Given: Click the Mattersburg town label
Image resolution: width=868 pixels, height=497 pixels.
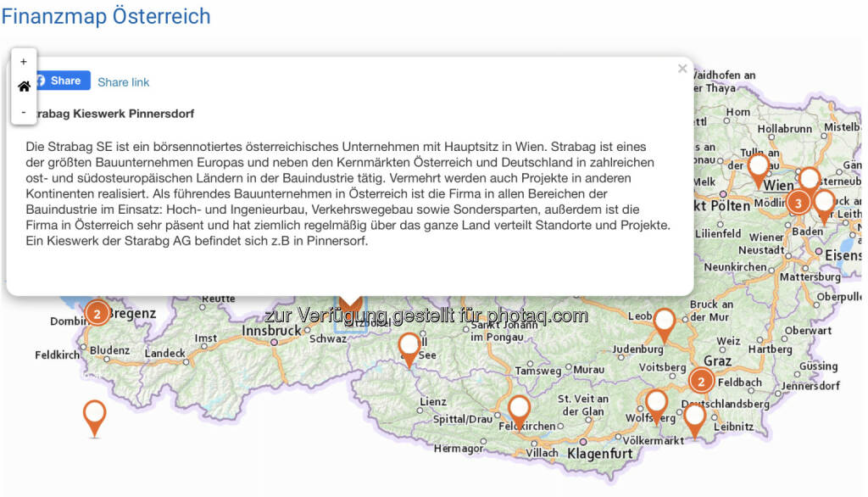Looking at the screenshot, I should (x=810, y=276).
